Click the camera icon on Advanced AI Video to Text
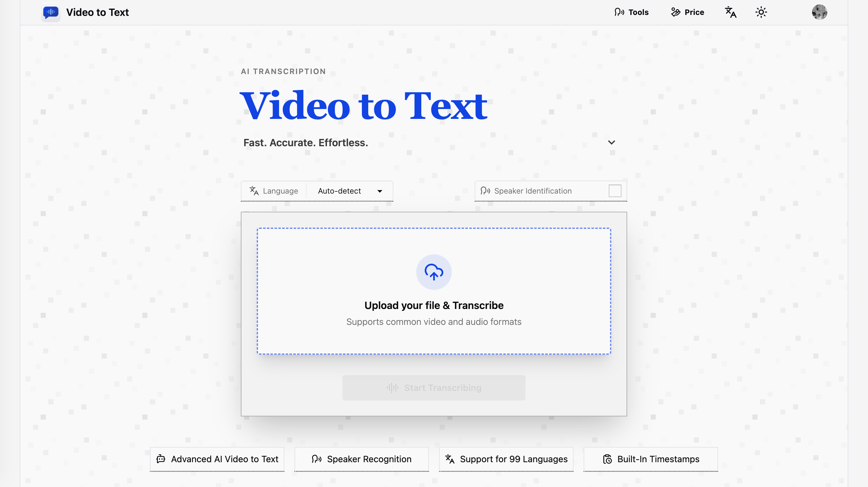Image resolution: width=868 pixels, height=487 pixels. coord(161,459)
